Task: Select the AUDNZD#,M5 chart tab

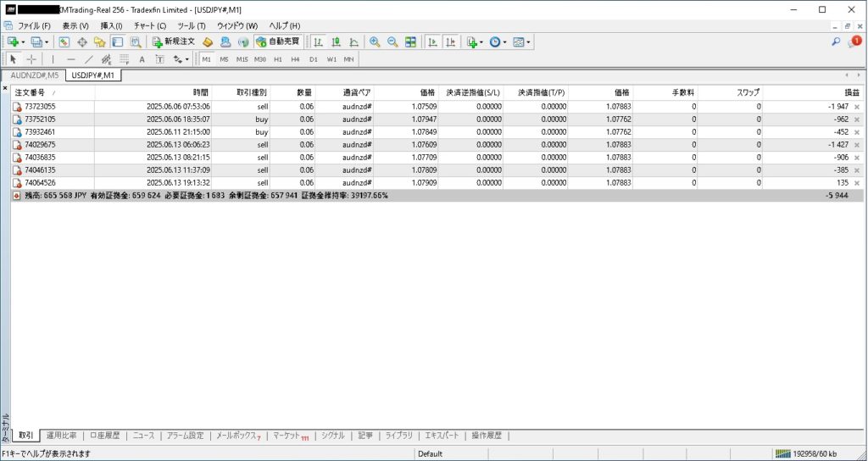Action: (x=34, y=75)
